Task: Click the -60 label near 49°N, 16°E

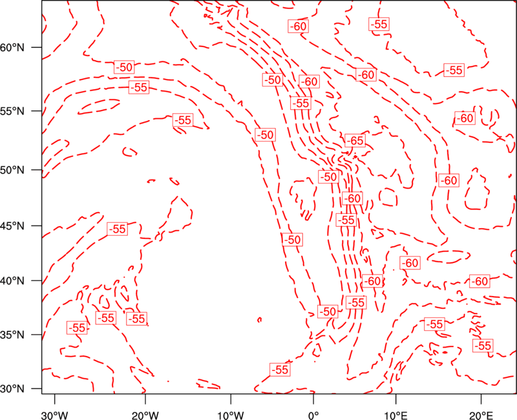Action: 448,180
